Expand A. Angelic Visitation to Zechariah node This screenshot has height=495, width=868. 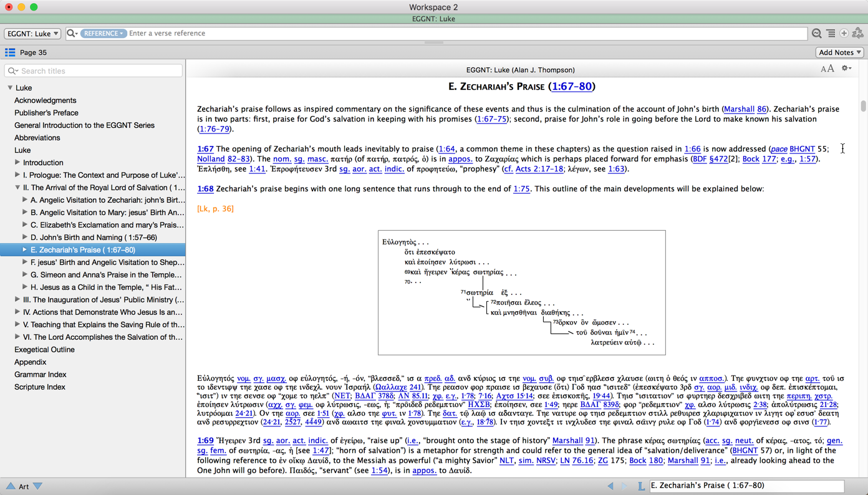(x=25, y=200)
